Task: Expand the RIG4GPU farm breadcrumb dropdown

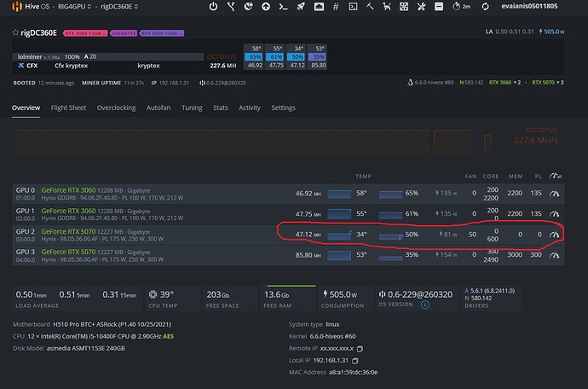Action: (x=77, y=7)
